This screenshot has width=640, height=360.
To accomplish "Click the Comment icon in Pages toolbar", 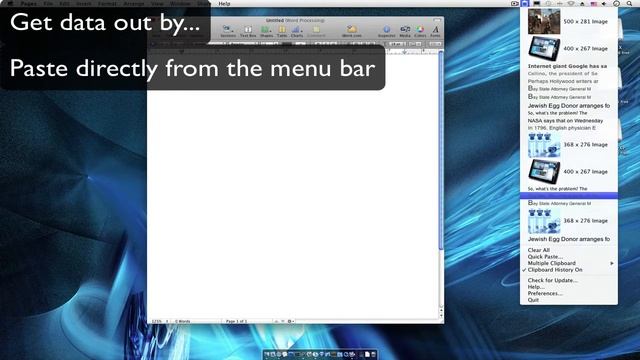I will [x=316, y=31].
